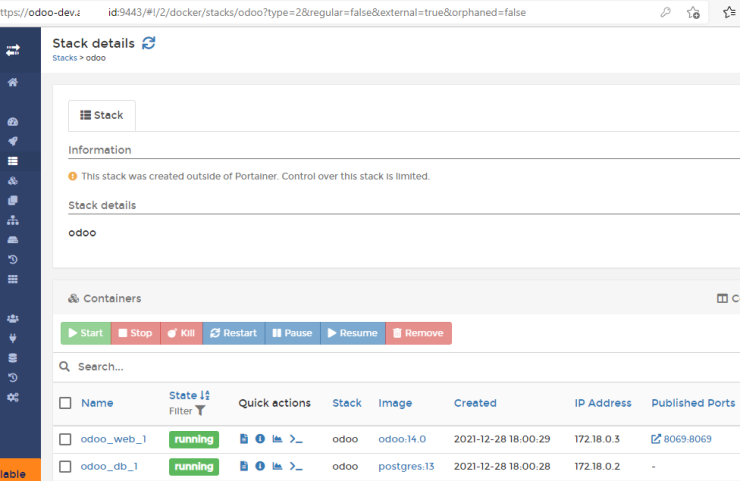The width and height of the screenshot is (740, 481).
Task: Open Events history icon in sidebar
Action: 13,260
